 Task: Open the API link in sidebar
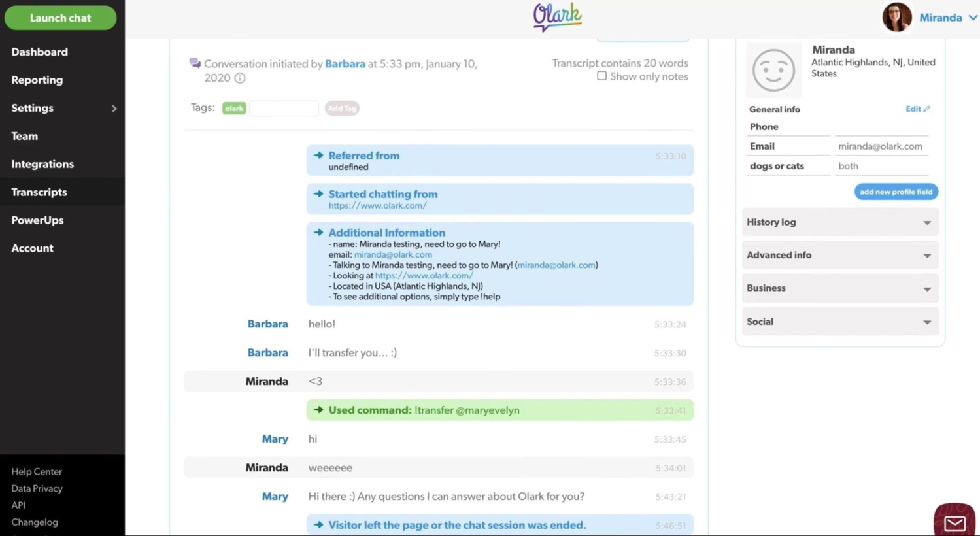(x=18, y=505)
